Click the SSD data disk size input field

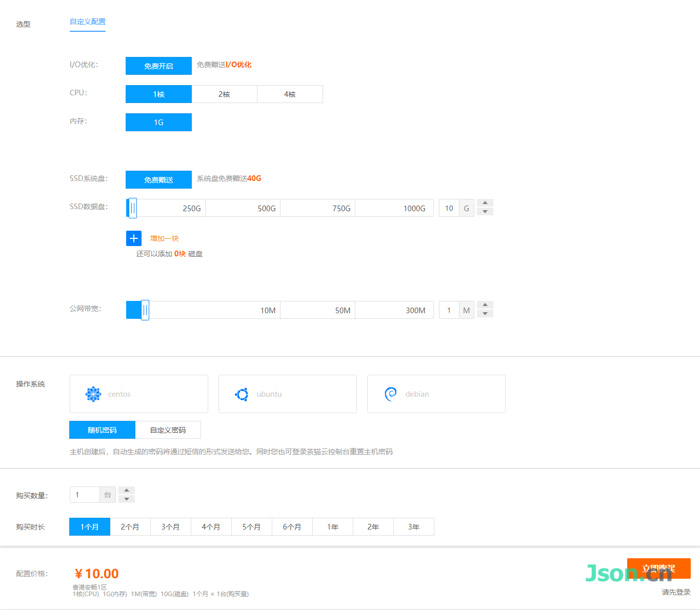(449, 208)
